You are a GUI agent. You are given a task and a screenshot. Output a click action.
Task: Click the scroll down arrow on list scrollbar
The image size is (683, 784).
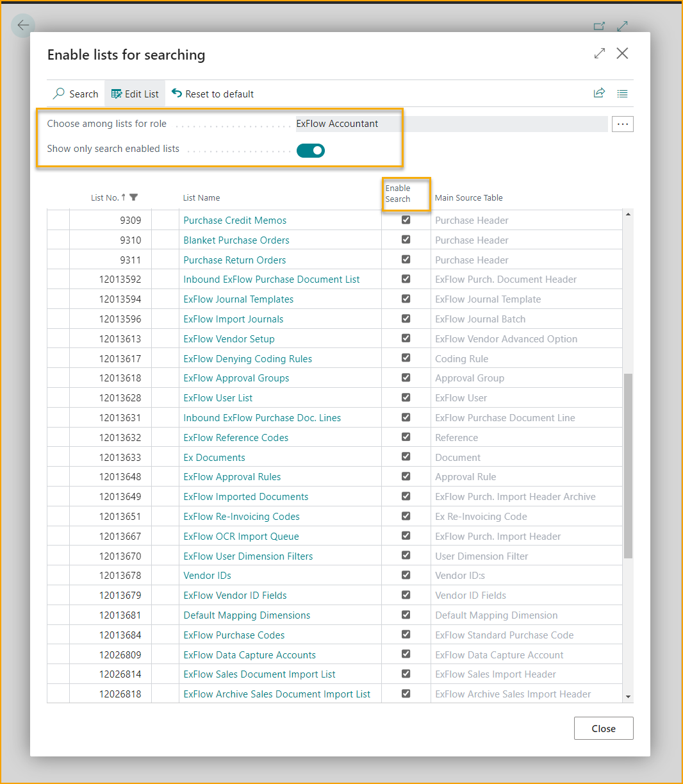(628, 697)
